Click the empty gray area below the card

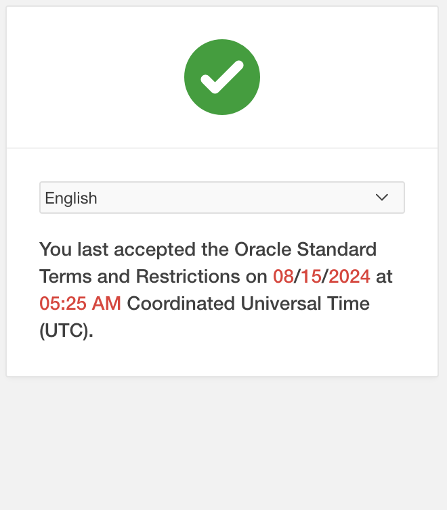click(222, 443)
